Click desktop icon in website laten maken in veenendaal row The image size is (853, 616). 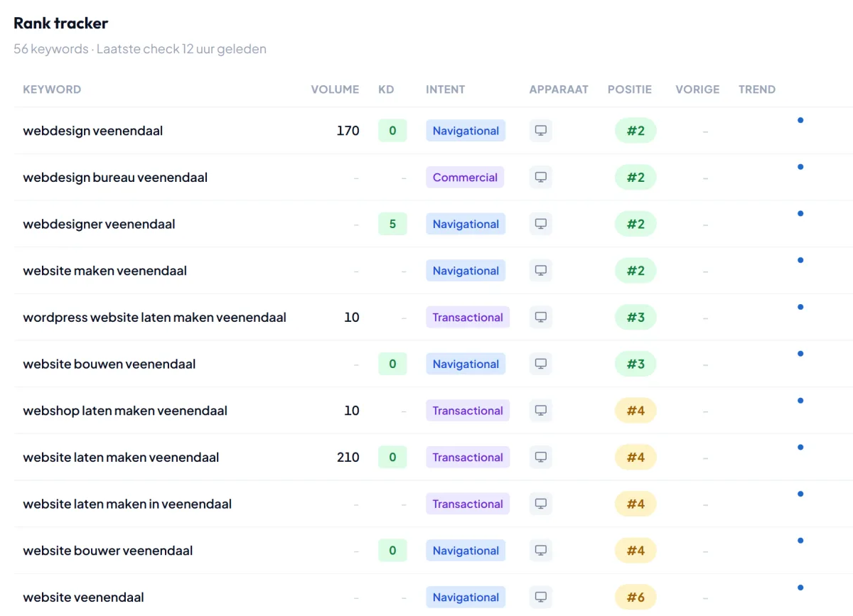(x=540, y=504)
